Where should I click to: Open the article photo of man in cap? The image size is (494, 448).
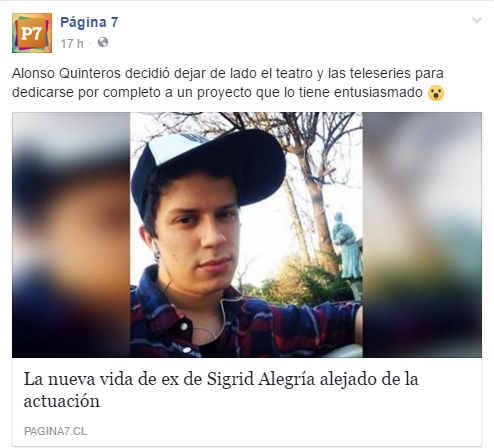[x=246, y=235]
